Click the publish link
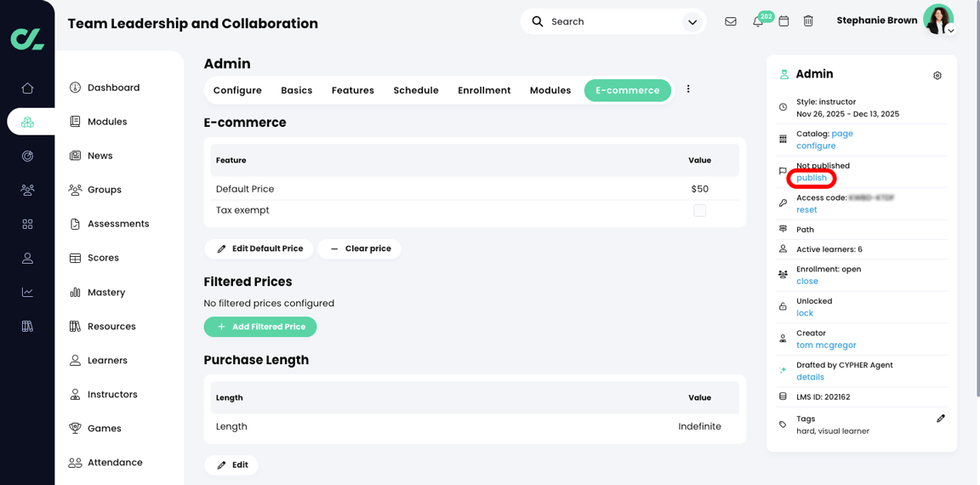980x485 pixels. (x=812, y=178)
